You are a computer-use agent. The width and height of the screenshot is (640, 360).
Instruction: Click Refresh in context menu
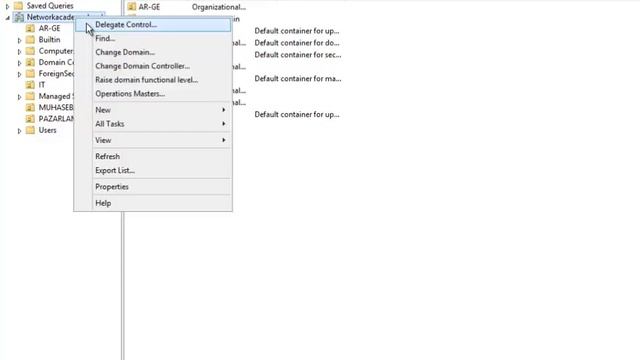tap(153, 157)
